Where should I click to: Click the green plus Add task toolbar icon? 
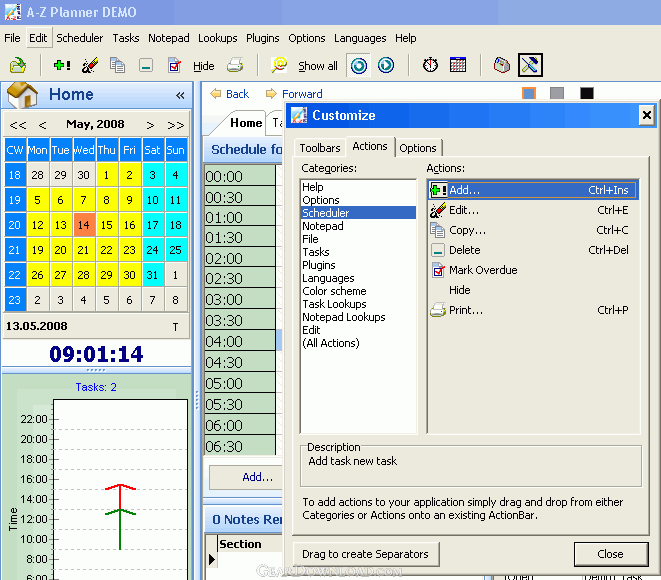tap(62, 65)
